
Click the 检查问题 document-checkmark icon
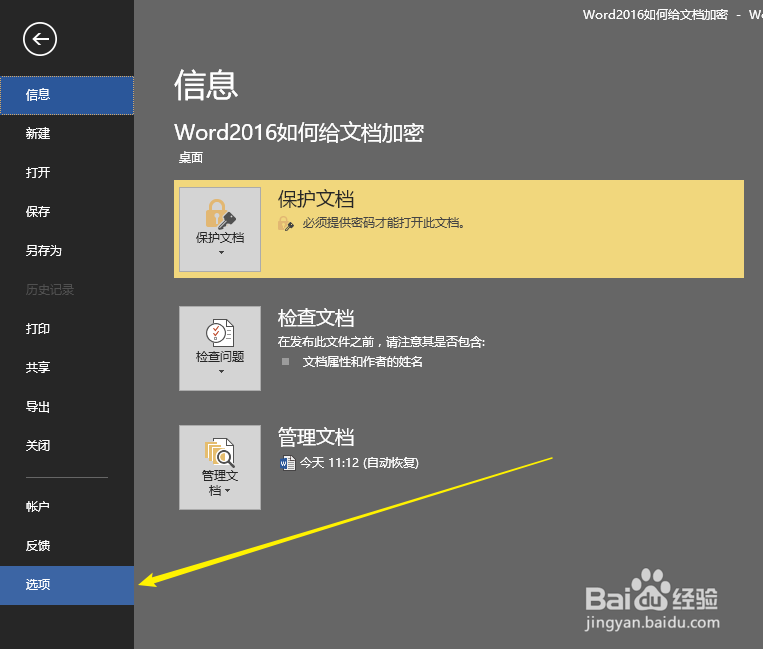coord(220,333)
